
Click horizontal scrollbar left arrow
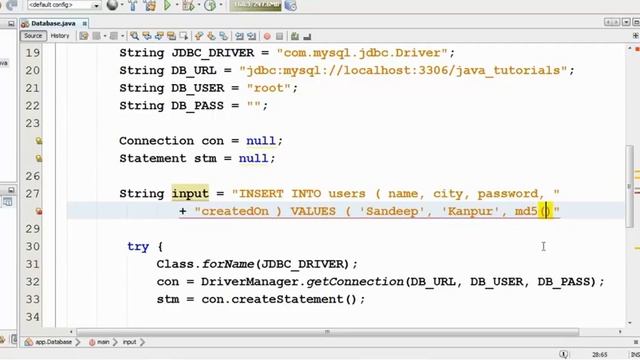click(71, 332)
